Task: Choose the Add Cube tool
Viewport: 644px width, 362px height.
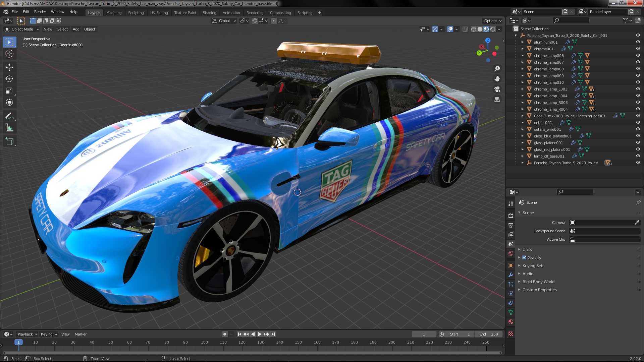Action: click(9, 141)
